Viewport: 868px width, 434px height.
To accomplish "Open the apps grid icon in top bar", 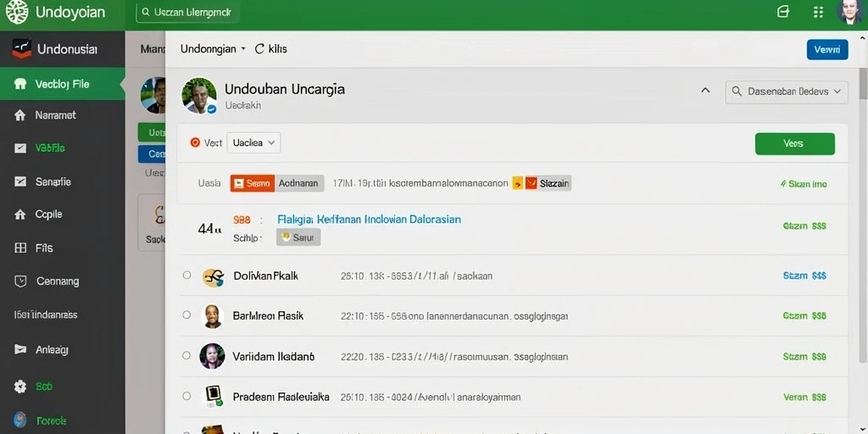I will coord(818,12).
